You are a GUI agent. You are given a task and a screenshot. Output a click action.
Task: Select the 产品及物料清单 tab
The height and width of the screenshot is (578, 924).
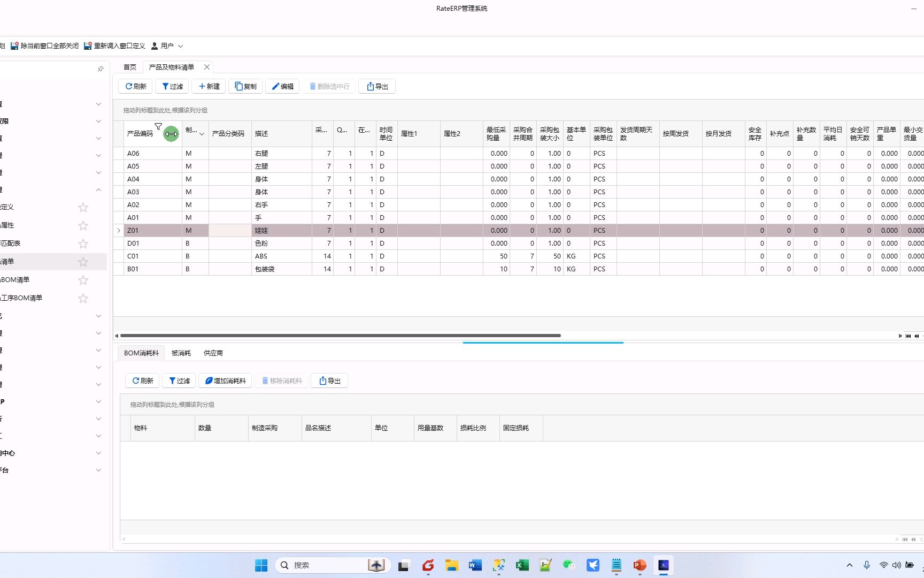coord(171,67)
